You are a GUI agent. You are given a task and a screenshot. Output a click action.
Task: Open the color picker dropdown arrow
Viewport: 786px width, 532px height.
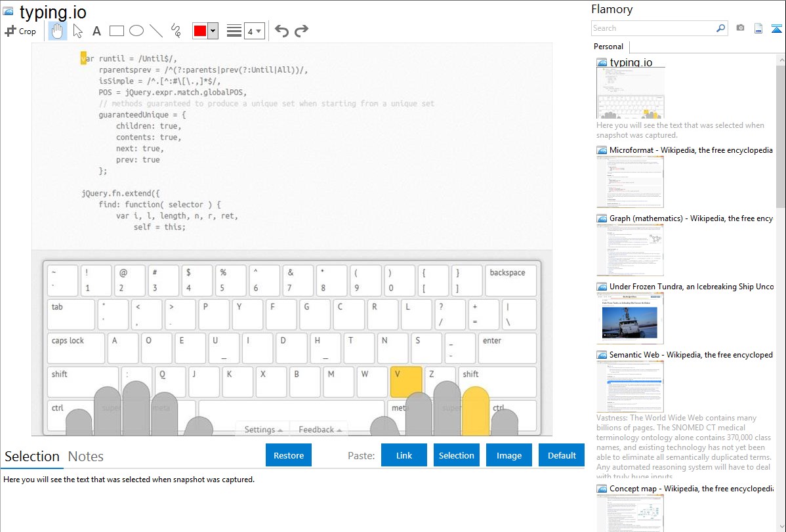pyautogui.click(x=213, y=31)
